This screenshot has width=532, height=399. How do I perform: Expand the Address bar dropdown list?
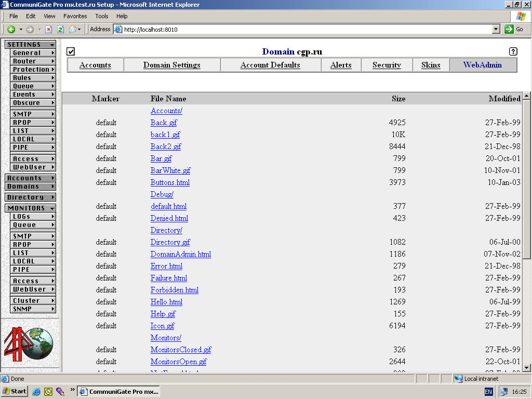coord(496,29)
